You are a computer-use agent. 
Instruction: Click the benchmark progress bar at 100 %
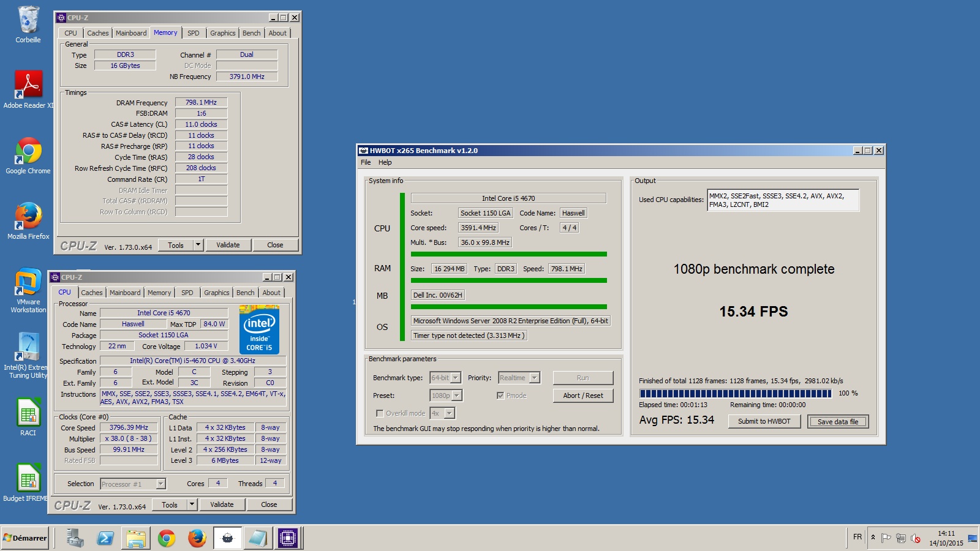pos(736,394)
